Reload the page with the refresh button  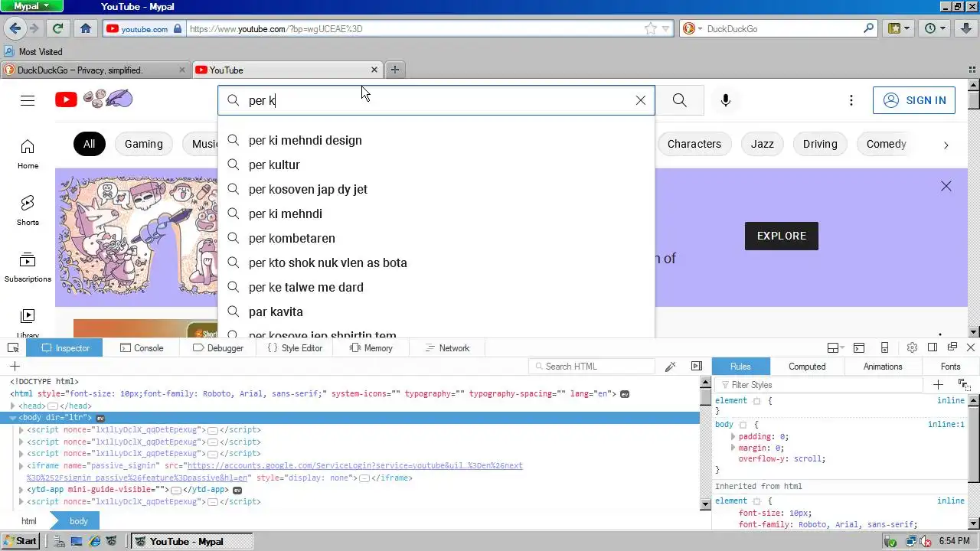[57, 28]
